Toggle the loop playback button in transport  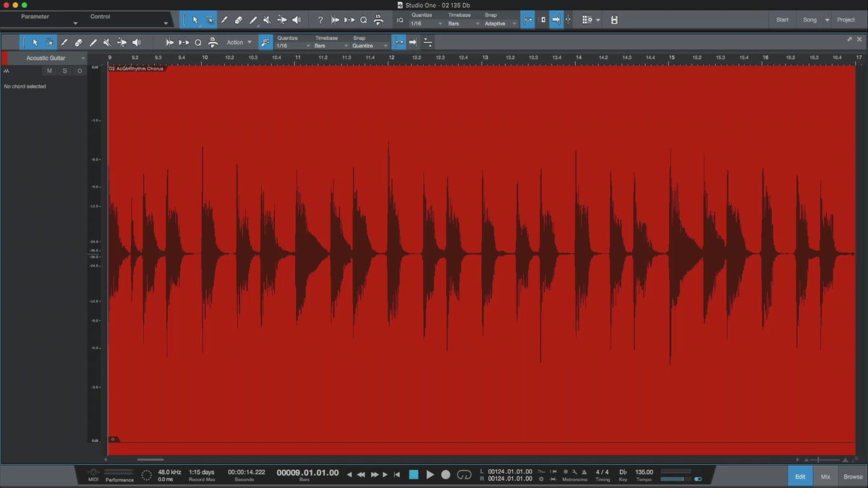pos(464,474)
